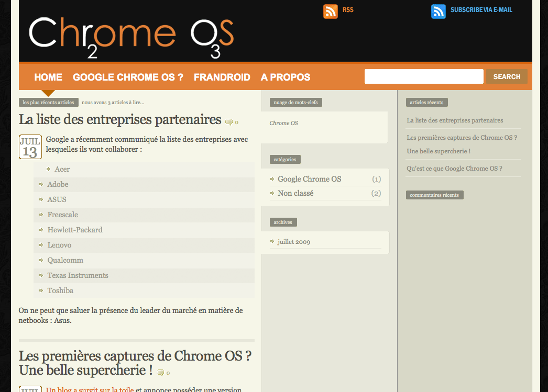This screenshot has height=392, width=548.
Task: Click commentaires récents label
Action: (x=434, y=195)
